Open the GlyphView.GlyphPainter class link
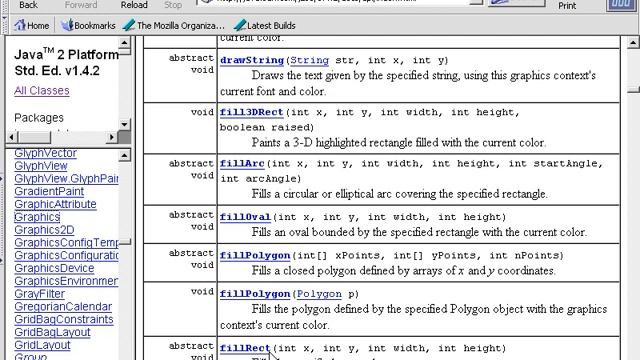Viewport: 640px width, 360px height. tap(66, 178)
